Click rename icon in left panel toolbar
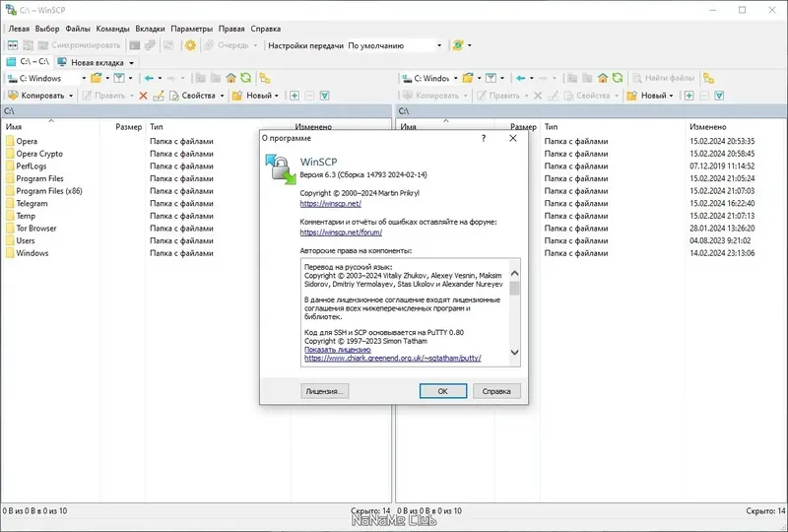The height and width of the screenshot is (532, 788). tap(159, 96)
